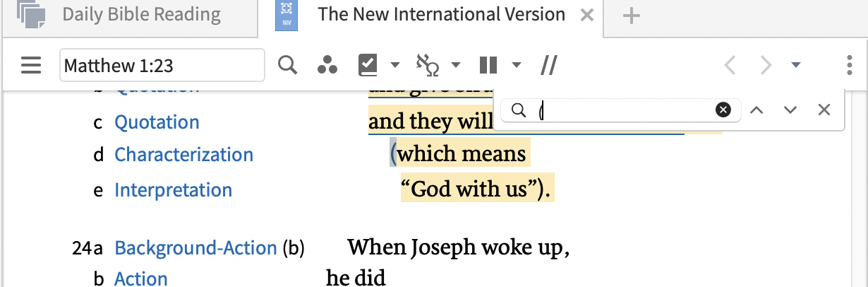
Task: Toggle the columns layout icon
Action: (488, 66)
